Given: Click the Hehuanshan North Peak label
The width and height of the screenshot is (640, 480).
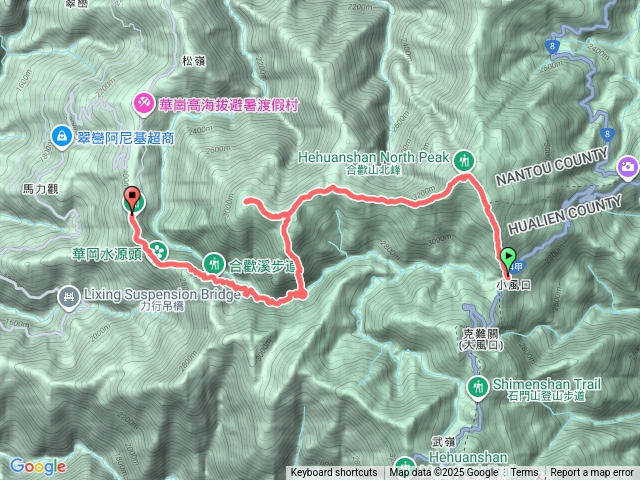Looking at the screenshot, I should [x=373, y=158].
